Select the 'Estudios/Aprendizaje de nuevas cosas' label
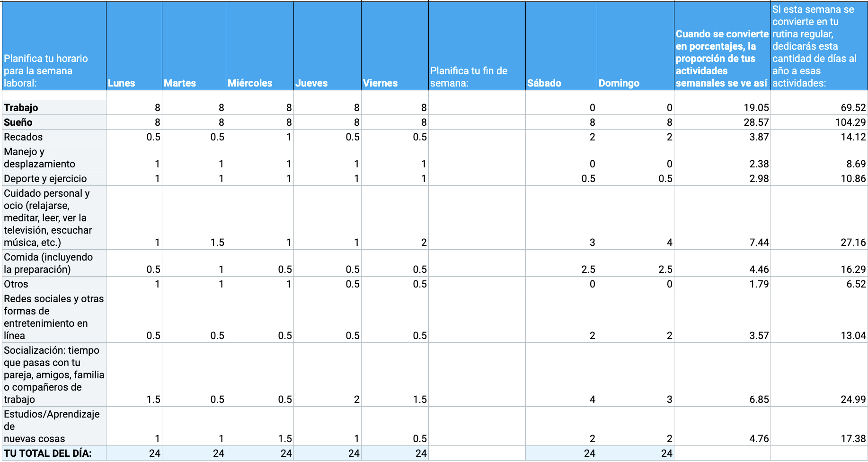This screenshot has width=868, height=462. pyautogui.click(x=54, y=426)
